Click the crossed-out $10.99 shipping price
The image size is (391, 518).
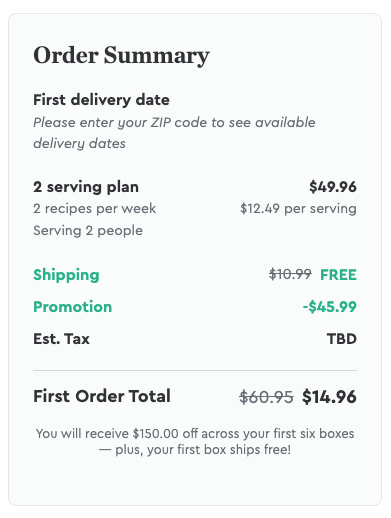point(290,274)
